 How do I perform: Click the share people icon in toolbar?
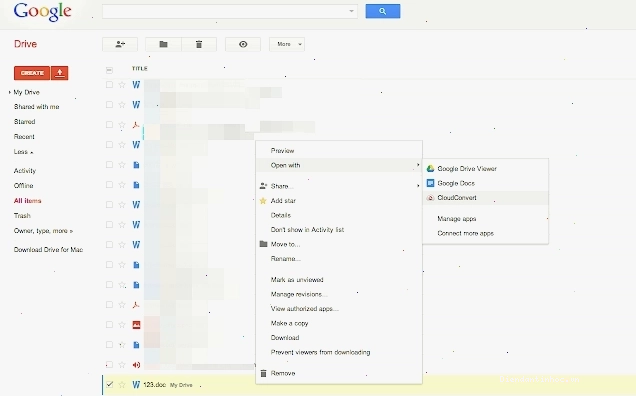pos(120,44)
